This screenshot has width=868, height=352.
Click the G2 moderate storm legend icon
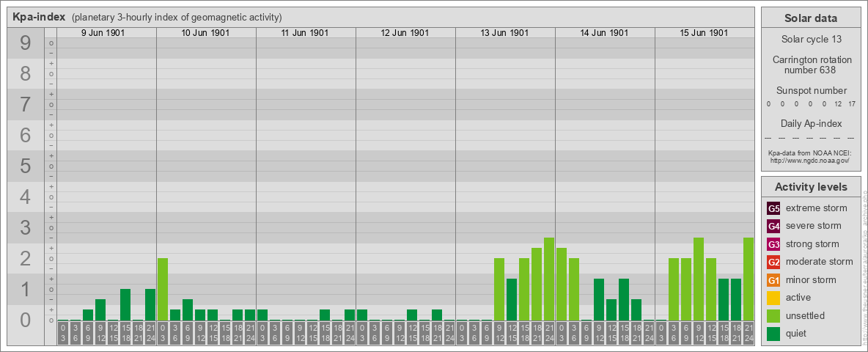(773, 262)
